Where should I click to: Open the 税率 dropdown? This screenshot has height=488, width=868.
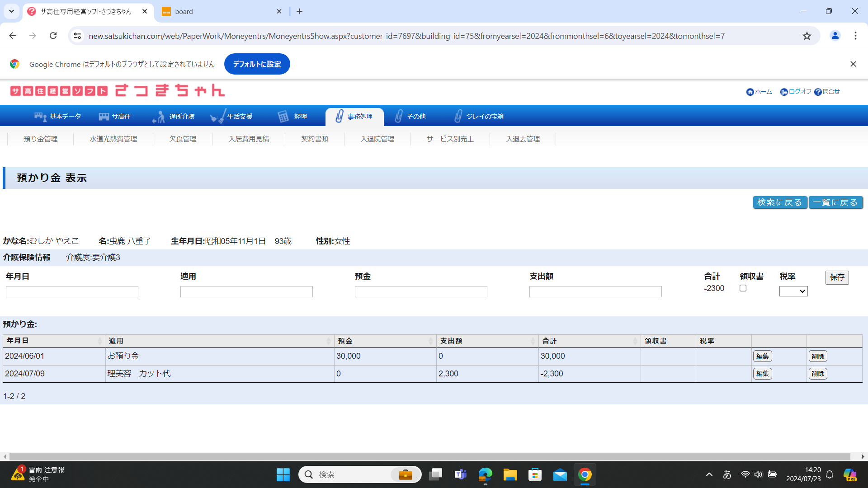[x=793, y=291]
